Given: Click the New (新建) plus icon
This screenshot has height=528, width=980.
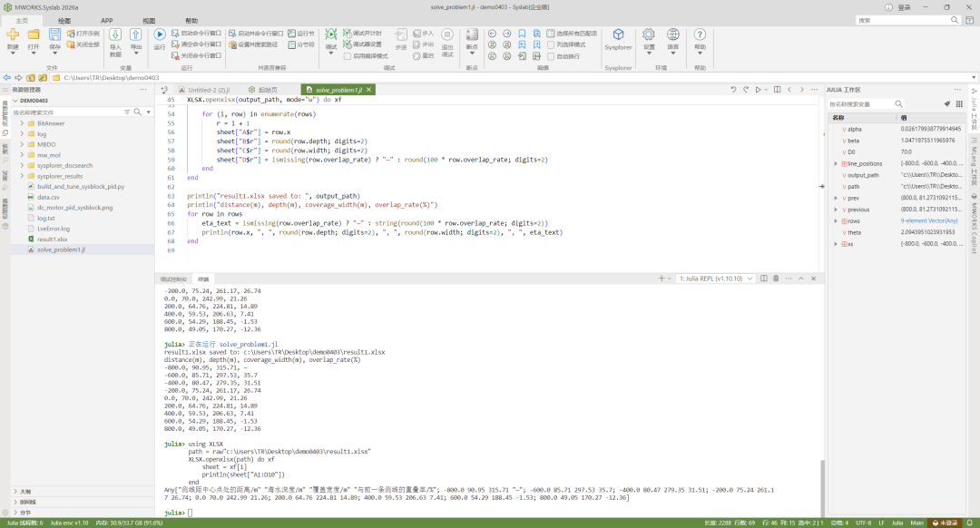Looking at the screenshot, I should [13, 35].
